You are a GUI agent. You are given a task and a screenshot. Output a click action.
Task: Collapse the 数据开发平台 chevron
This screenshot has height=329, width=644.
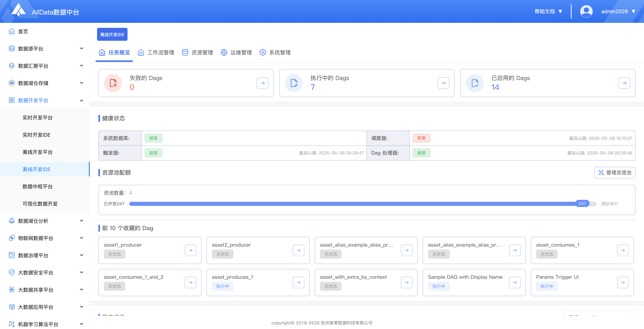82,100
